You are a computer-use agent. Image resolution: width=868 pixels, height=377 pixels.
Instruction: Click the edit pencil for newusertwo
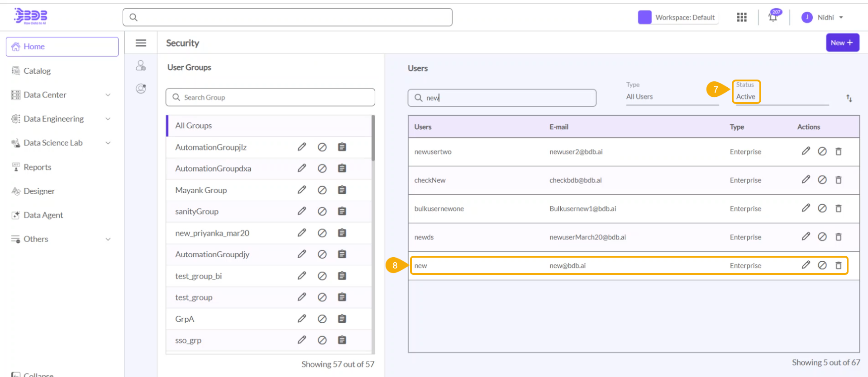(806, 151)
